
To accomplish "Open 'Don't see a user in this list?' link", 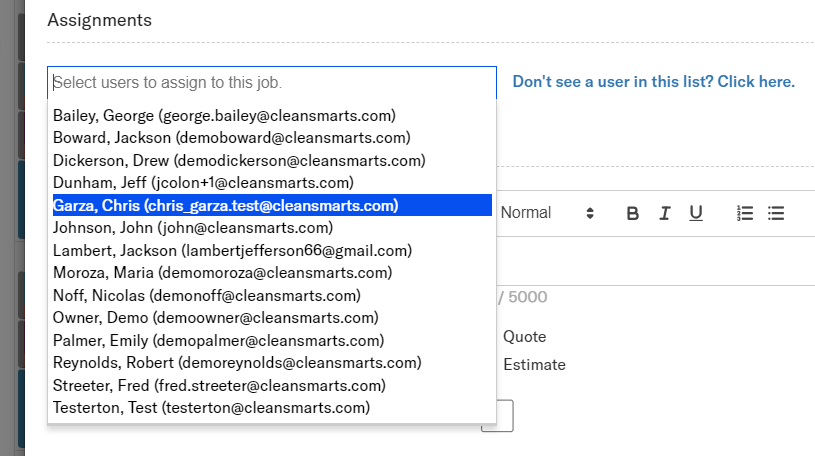I will coord(653,82).
